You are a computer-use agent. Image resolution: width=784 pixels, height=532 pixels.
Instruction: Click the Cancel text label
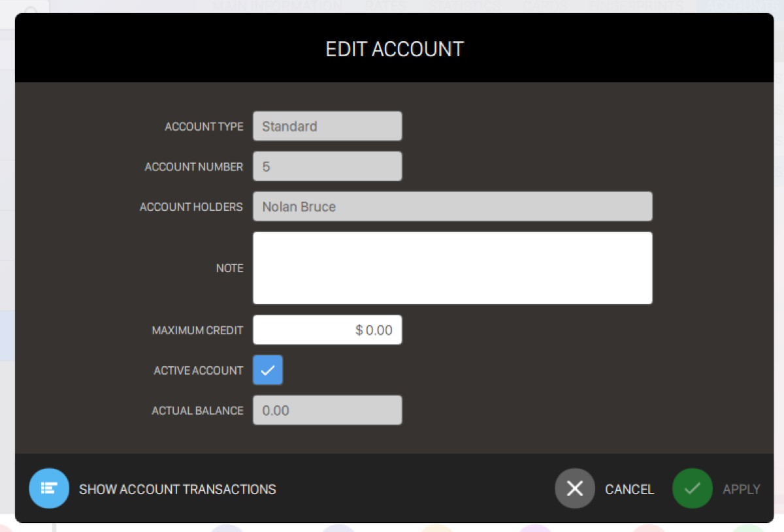(x=629, y=489)
